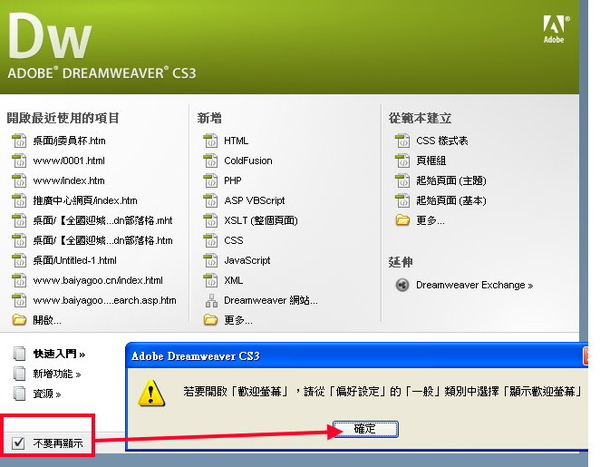Click the PHP document icon
The width and height of the screenshot is (600, 467).
tap(210, 181)
